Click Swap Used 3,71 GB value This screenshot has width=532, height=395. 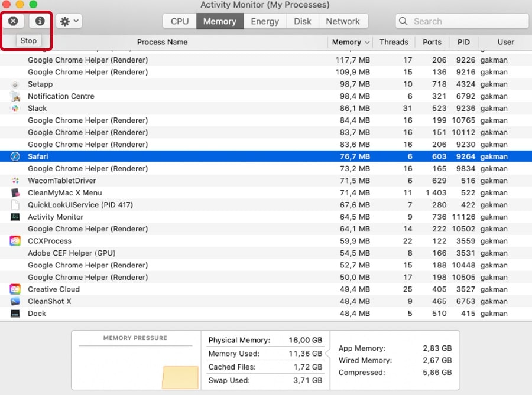(308, 380)
